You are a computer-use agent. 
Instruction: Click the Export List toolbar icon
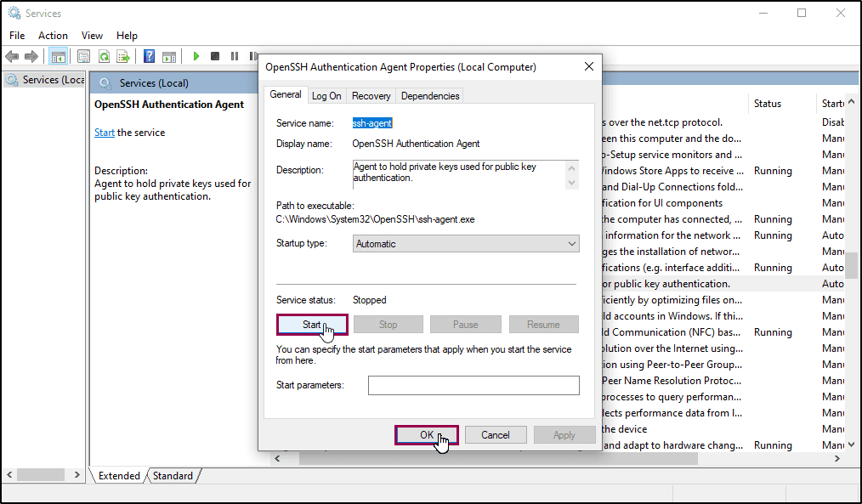pyautogui.click(x=123, y=56)
